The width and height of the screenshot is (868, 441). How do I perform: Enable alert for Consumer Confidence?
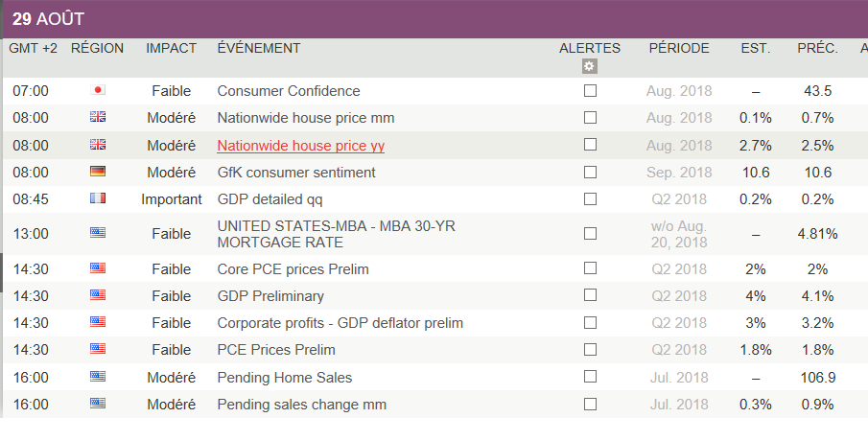[x=590, y=90]
